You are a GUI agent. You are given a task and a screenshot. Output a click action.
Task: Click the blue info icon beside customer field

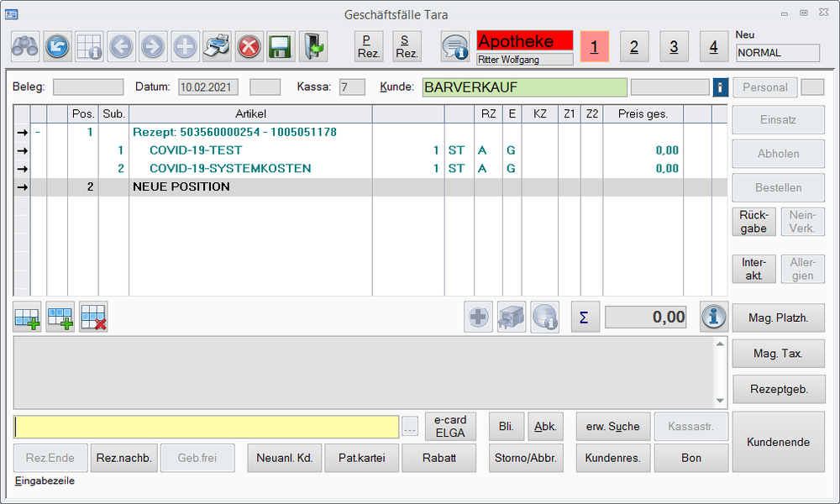[x=720, y=87]
